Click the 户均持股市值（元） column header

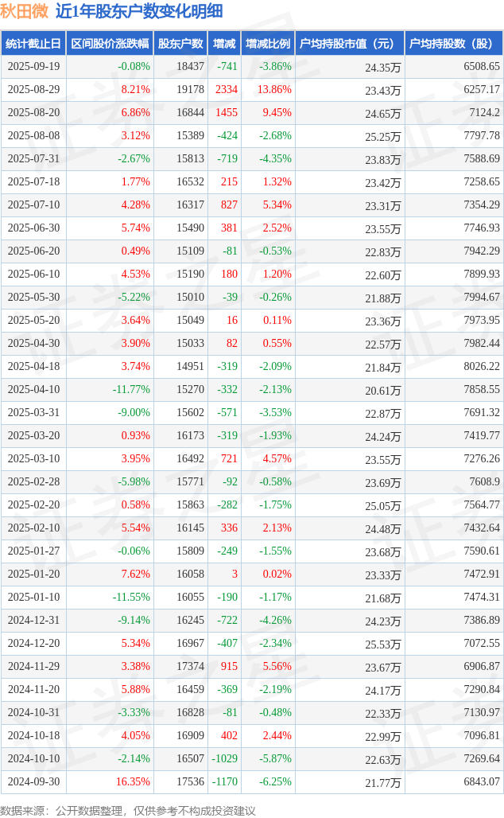click(x=349, y=44)
